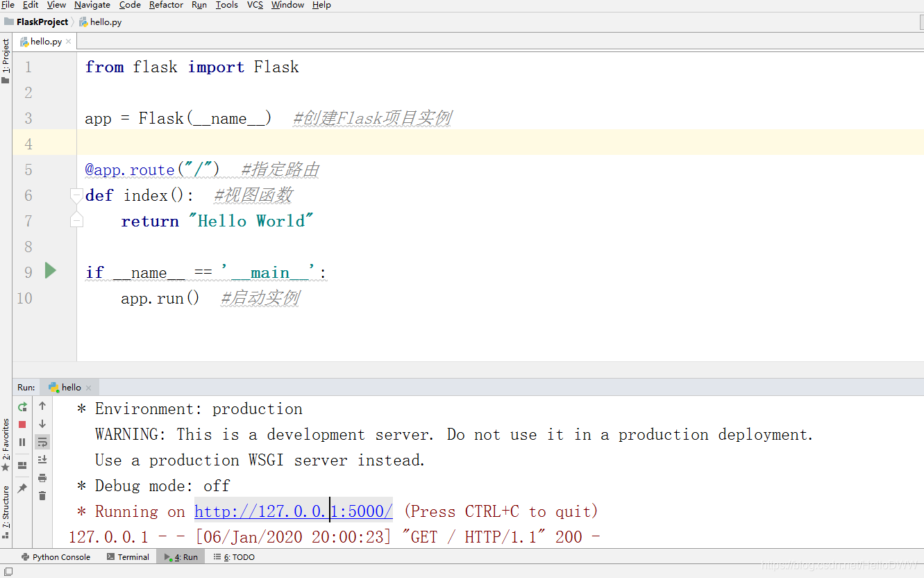Toggle soft-wrap in the run console
This screenshot has width=924, height=578.
pyautogui.click(x=42, y=442)
